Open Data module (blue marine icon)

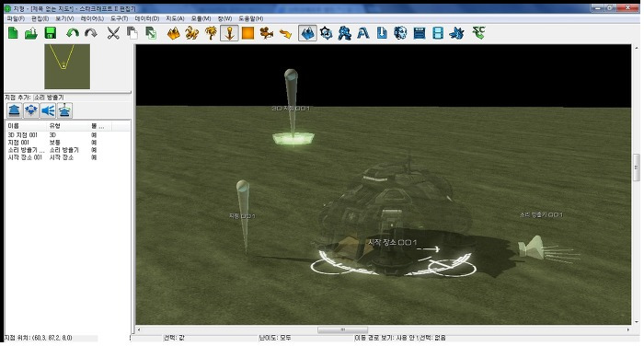click(x=345, y=33)
